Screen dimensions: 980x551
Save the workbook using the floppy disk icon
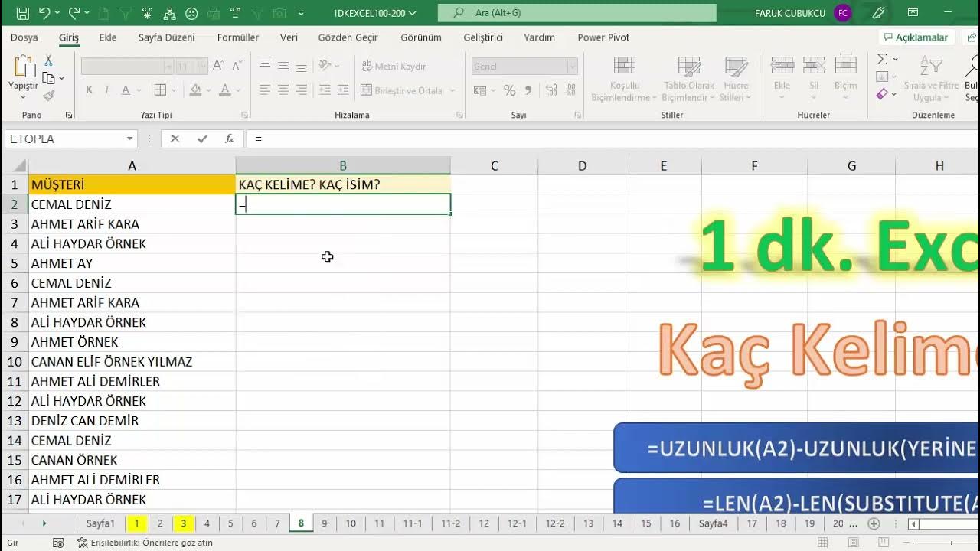point(22,13)
